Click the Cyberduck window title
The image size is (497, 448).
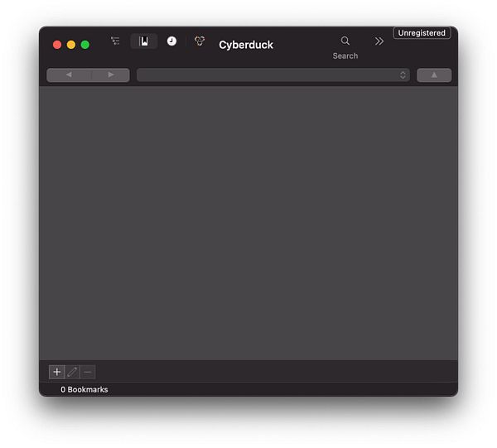pos(246,45)
